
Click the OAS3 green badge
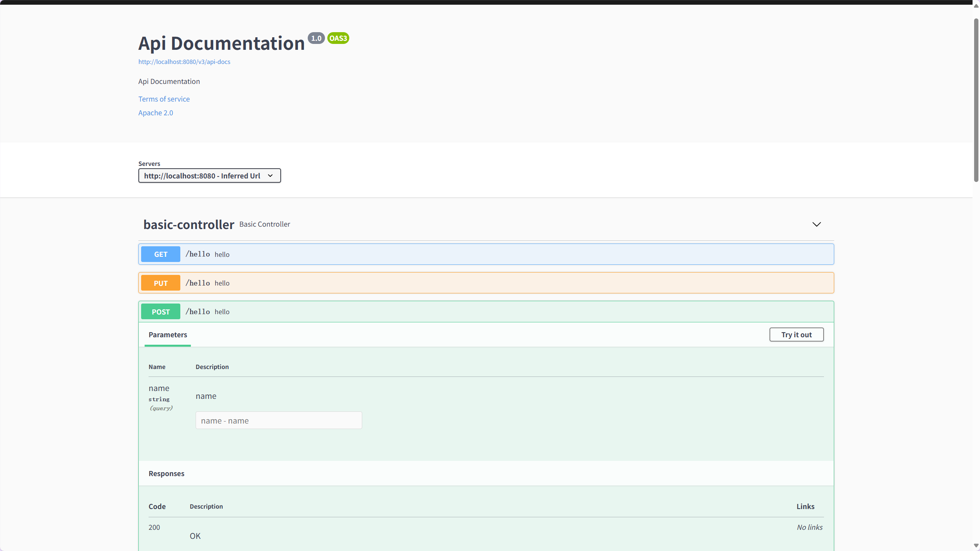coord(338,38)
